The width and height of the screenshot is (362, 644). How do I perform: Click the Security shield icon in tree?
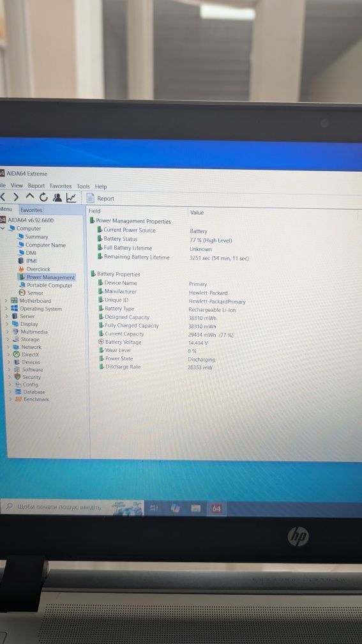coord(18,377)
